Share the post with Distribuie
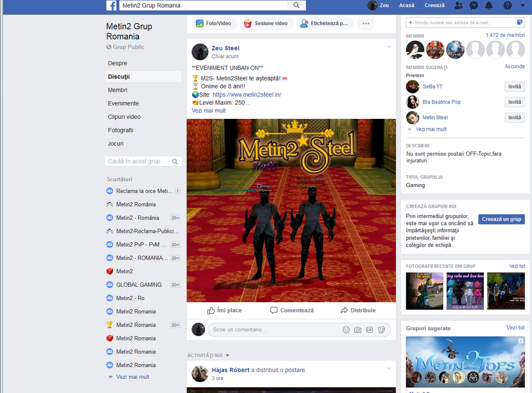 coord(358,310)
